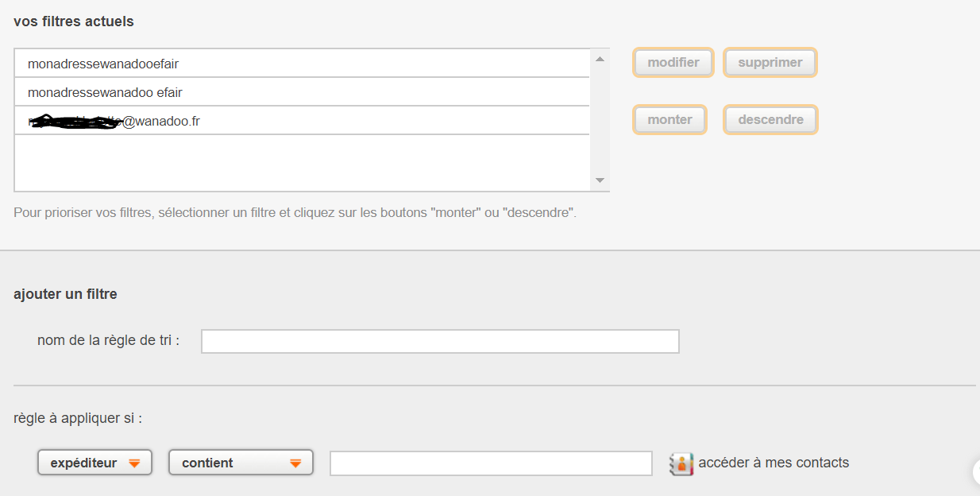Move the filter up with monter
Image resolution: width=980 pixels, height=496 pixels.
[x=669, y=120]
